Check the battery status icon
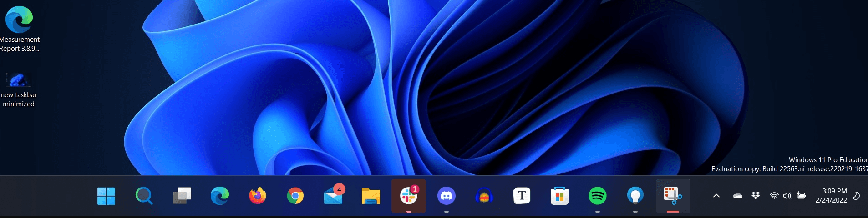Screen dimensions: 868x218 pos(802,196)
